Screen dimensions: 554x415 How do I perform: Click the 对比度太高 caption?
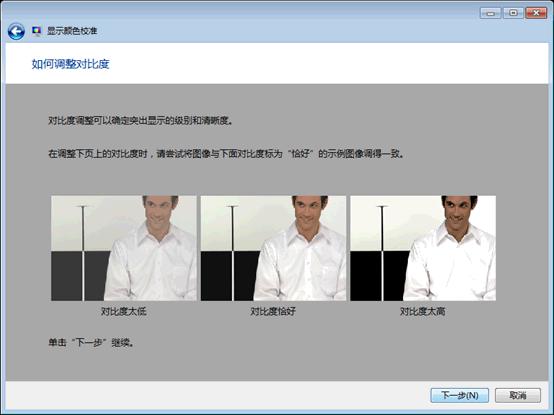click(423, 311)
